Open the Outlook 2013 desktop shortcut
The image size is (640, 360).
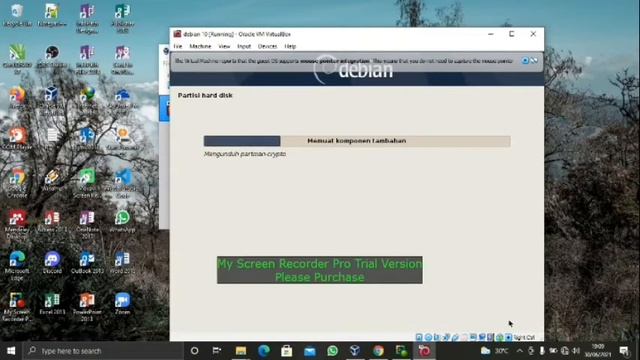[87, 262]
